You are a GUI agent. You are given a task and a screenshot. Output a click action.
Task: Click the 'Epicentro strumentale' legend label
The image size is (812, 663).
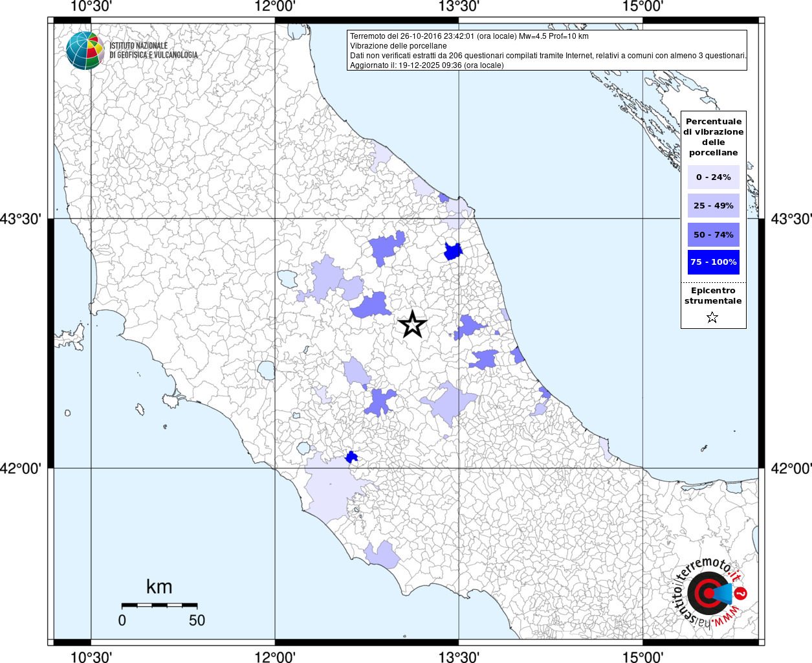coord(713,296)
